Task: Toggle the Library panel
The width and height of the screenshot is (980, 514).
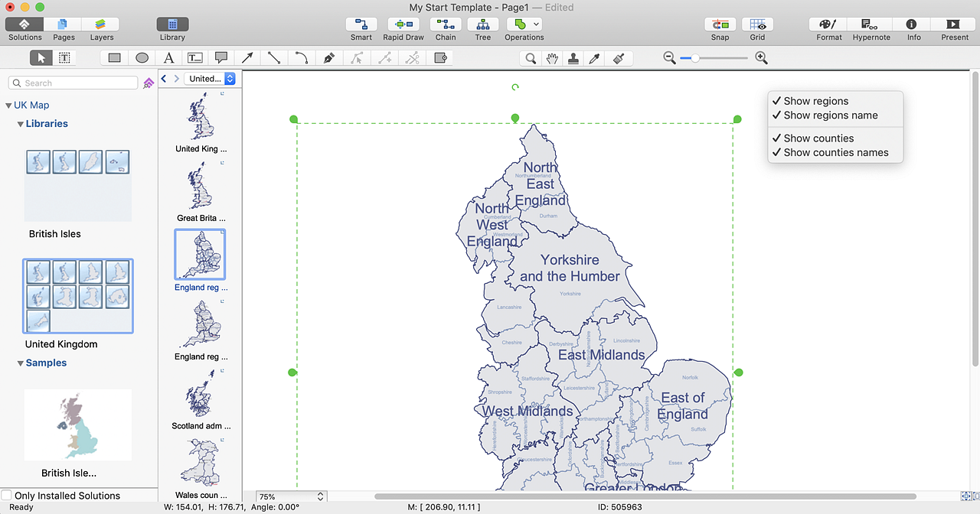Action: click(172, 24)
